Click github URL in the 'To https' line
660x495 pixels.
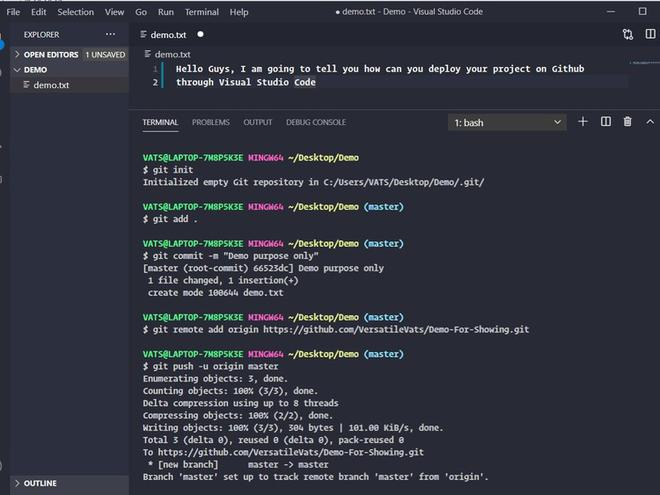point(291,452)
